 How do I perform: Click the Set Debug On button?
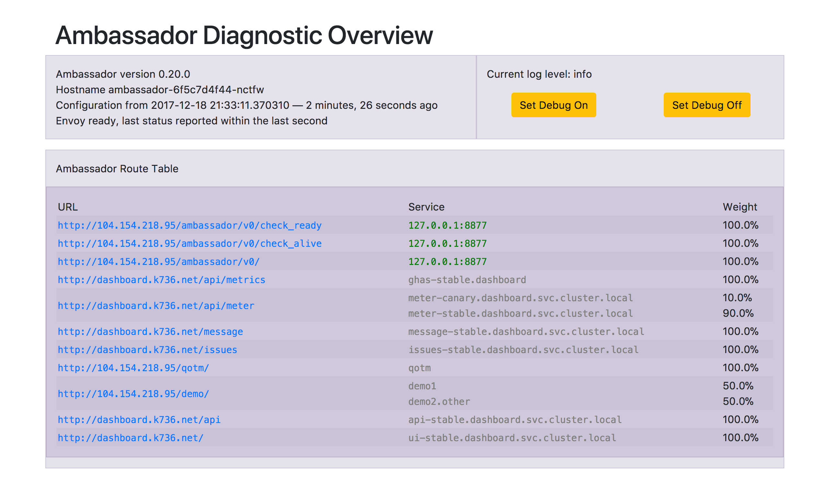[554, 105]
